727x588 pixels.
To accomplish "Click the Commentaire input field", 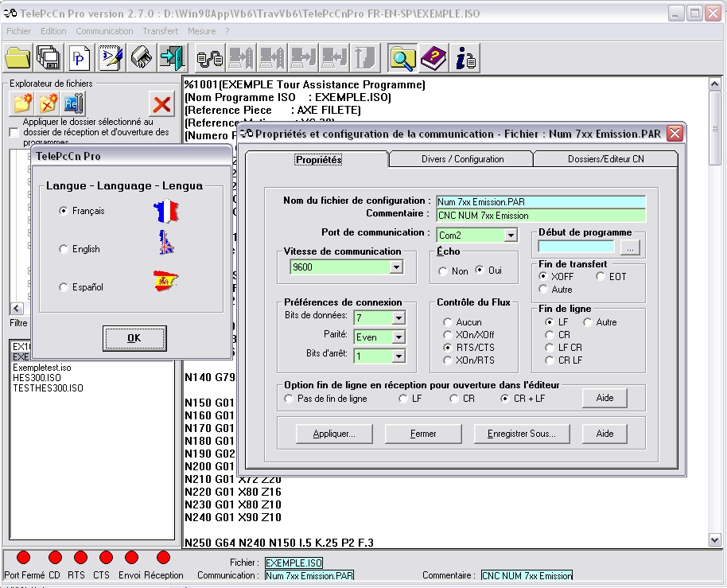I will [541, 215].
